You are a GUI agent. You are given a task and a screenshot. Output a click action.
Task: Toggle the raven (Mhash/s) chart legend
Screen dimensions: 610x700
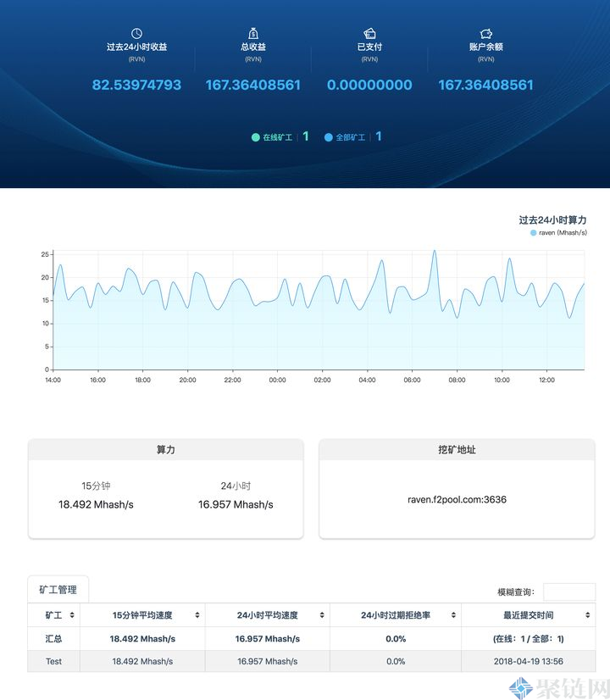pos(558,232)
